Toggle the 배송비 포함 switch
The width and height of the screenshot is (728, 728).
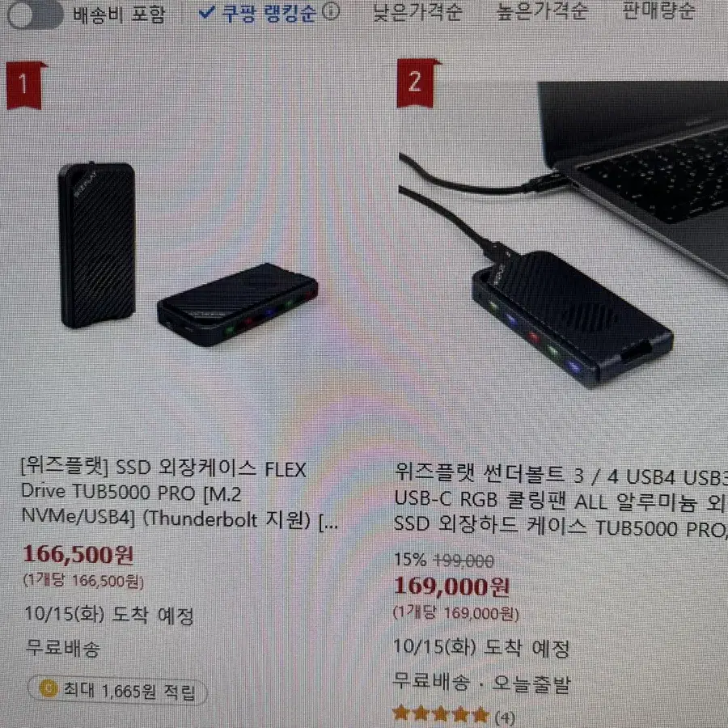point(35,14)
